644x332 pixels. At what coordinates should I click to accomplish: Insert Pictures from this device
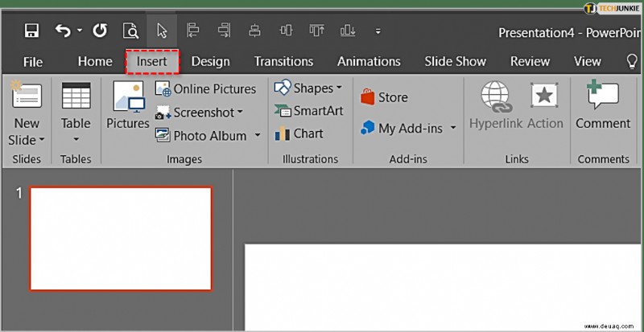[x=128, y=105]
